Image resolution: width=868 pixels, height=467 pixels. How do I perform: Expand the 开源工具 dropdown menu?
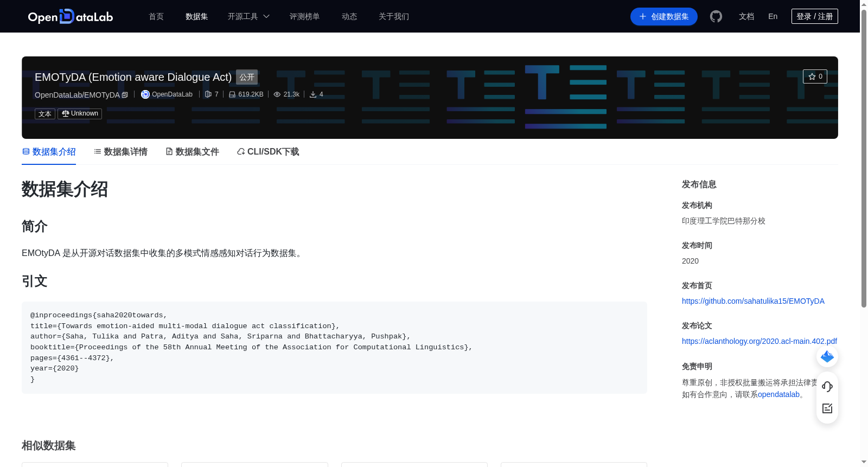248,16
